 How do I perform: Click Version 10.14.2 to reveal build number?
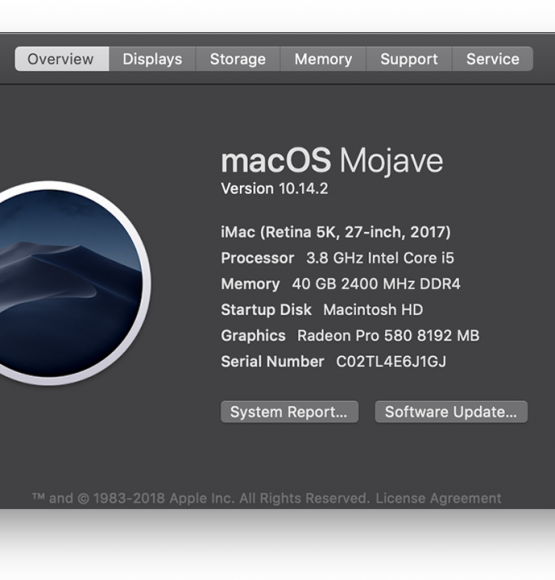click(x=274, y=189)
